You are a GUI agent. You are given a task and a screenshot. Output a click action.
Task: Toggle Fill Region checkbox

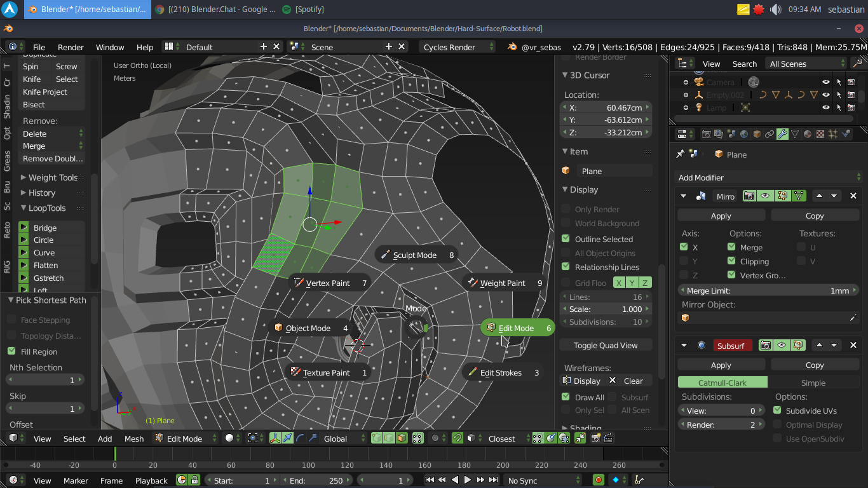click(x=11, y=351)
